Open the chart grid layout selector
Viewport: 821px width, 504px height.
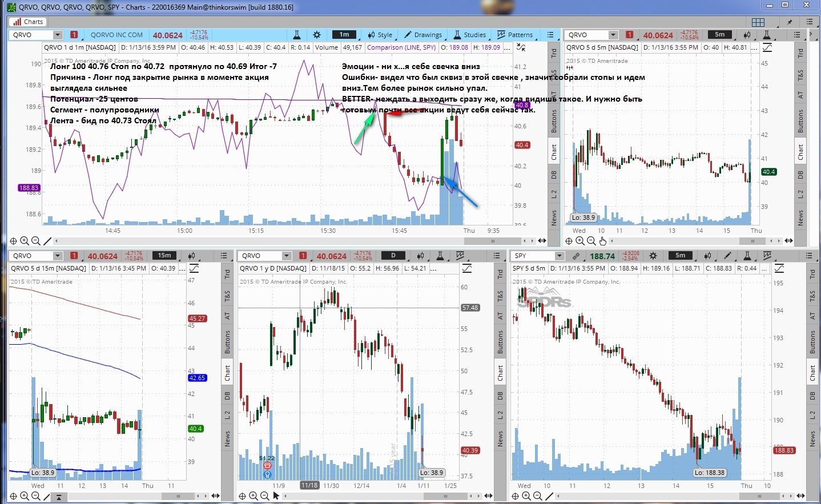point(758,22)
